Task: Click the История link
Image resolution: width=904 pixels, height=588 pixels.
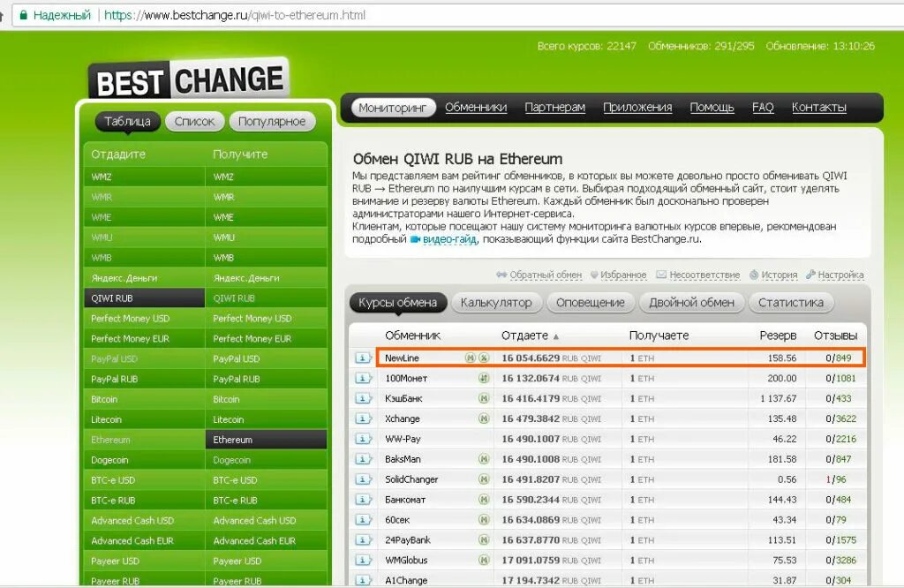Action: (x=779, y=275)
